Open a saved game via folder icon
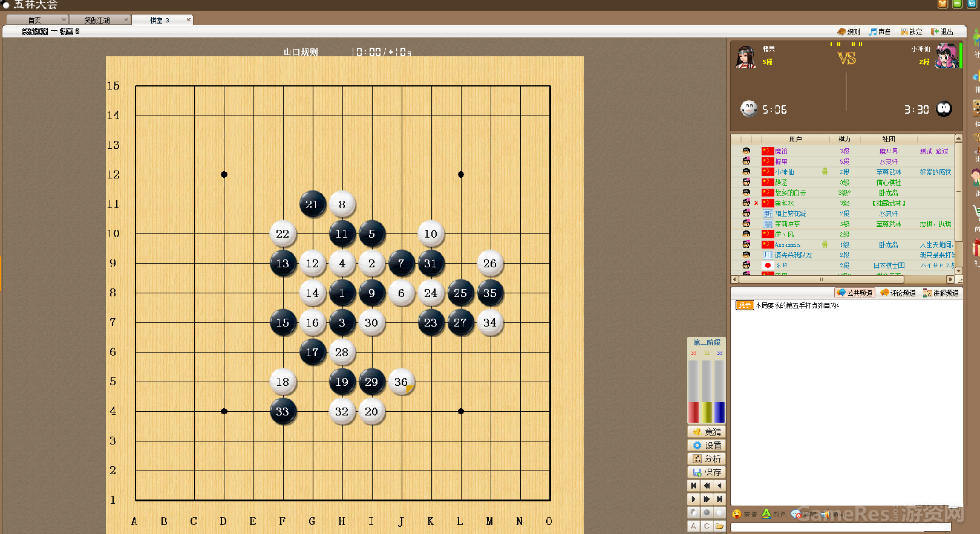The width and height of the screenshot is (980, 534). point(719,526)
